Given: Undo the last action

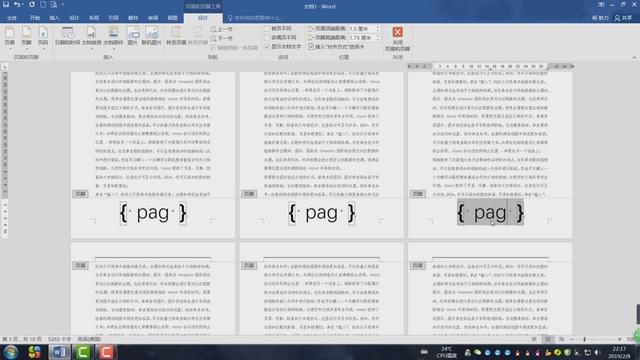Looking at the screenshot, I should [17, 4].
